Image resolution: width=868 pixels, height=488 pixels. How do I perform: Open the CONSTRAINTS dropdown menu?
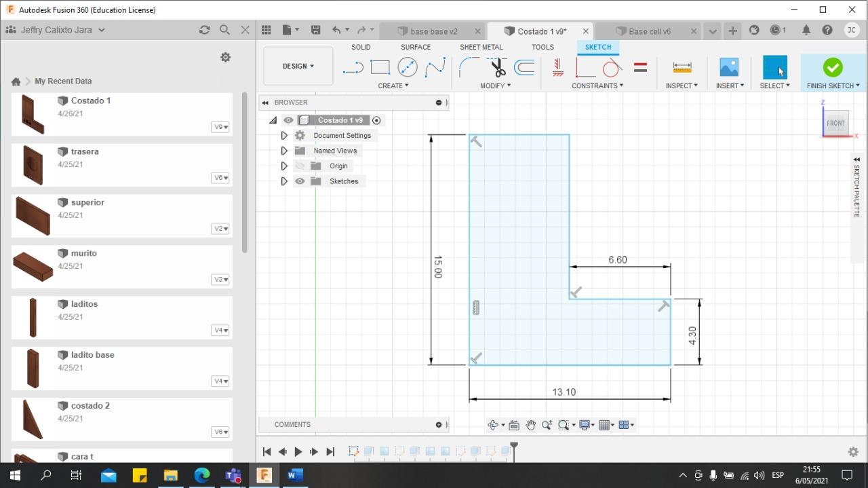[x=597, y=86]
